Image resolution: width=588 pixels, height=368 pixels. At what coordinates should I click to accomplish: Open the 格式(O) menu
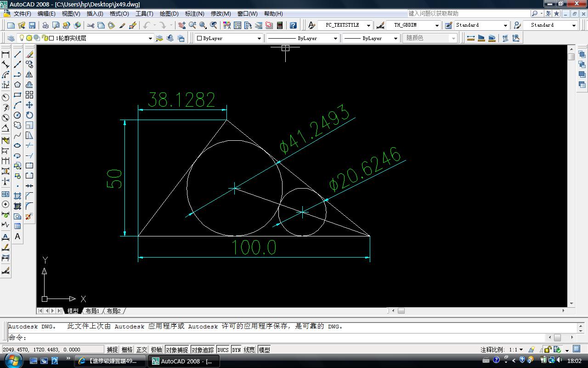pyautogui.click(x=119, y=13)
